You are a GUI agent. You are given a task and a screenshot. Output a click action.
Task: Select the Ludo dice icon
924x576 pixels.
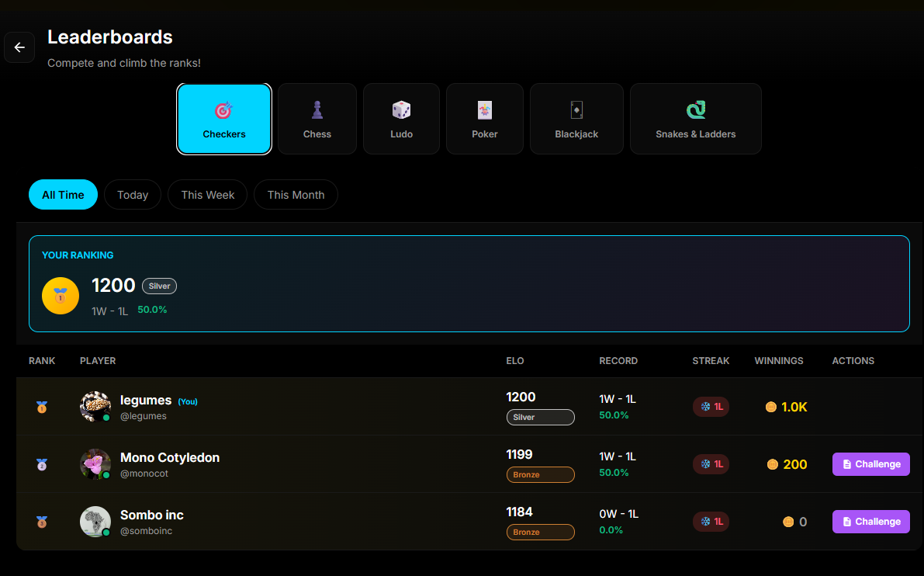tap(401, 109)
